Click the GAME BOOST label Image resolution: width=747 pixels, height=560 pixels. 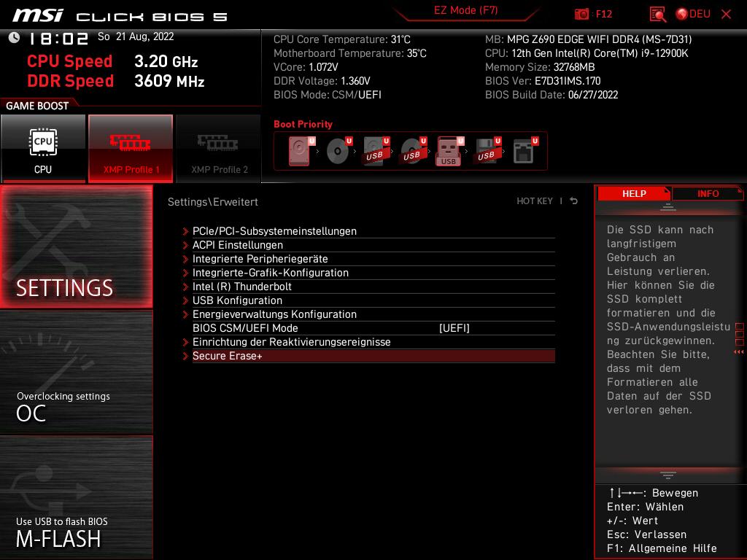point(37,106)
